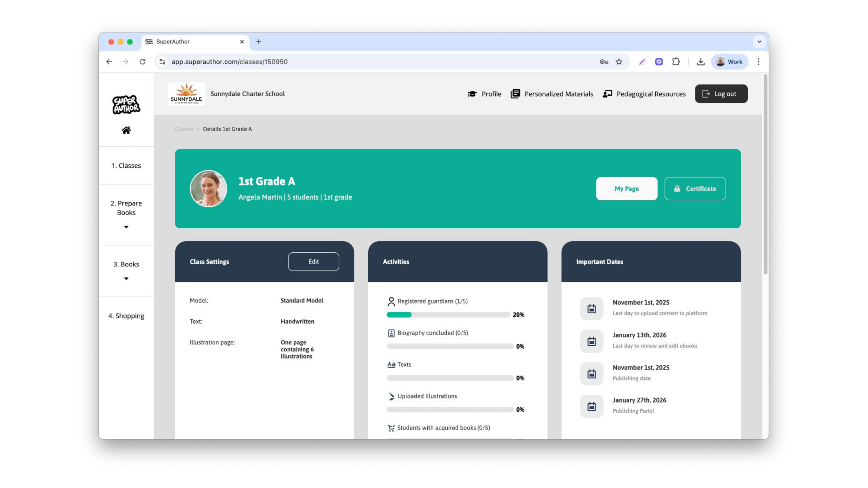This screenshot has height=488, width=868.
Task: Go back with browser back arrow
Action: [109, 62]
